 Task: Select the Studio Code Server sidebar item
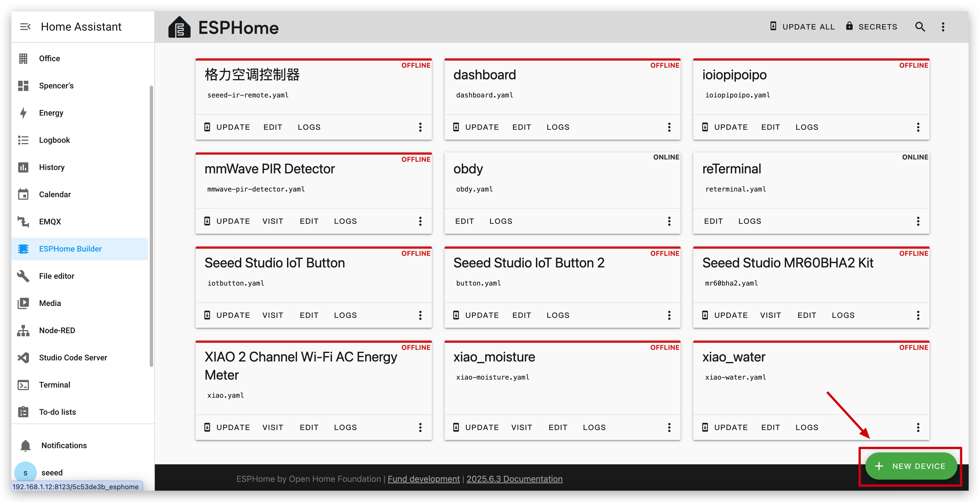[80, 358]
